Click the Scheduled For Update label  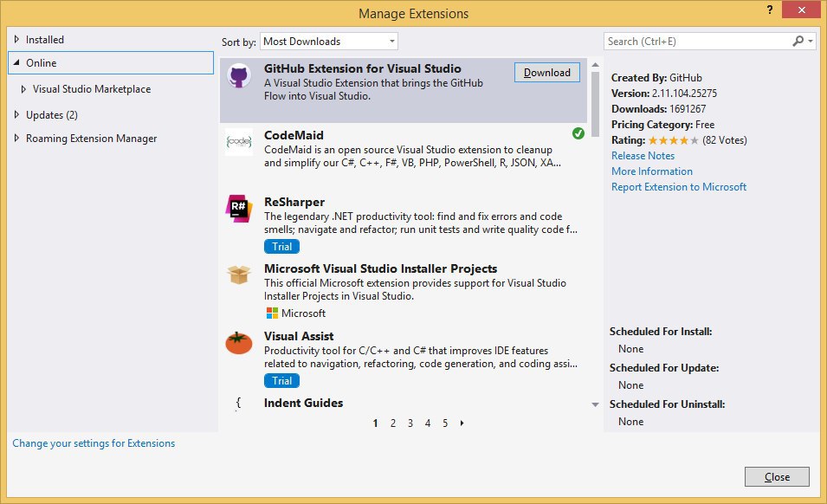664,368
